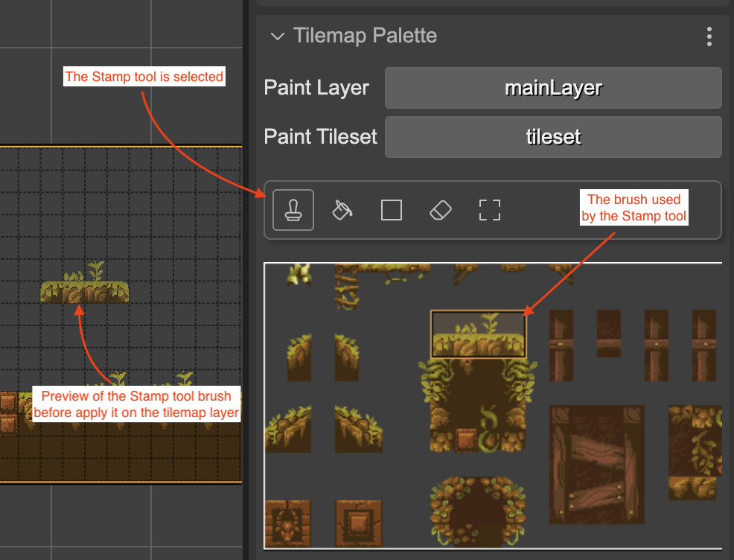Select the marquee Selection tool
Viewport: 734px width, 560px height.
pos(489,210)
